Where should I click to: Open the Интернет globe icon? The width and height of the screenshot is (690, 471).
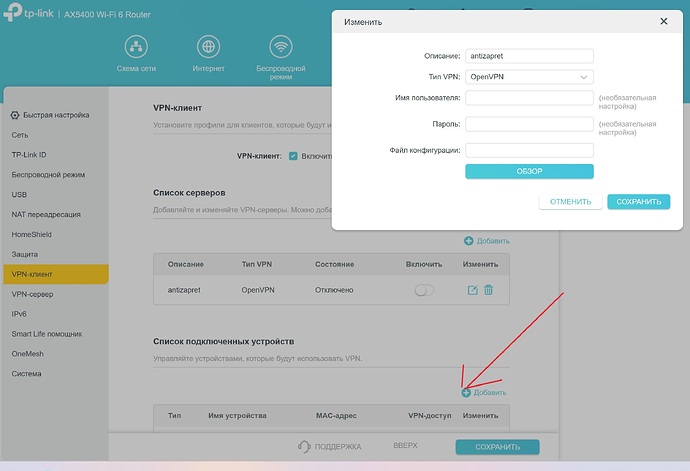[210, 47]
